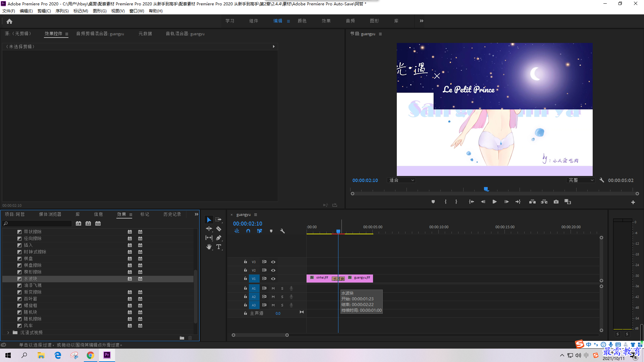
Task: Solo track A2
Action: [x=282, y=297]
